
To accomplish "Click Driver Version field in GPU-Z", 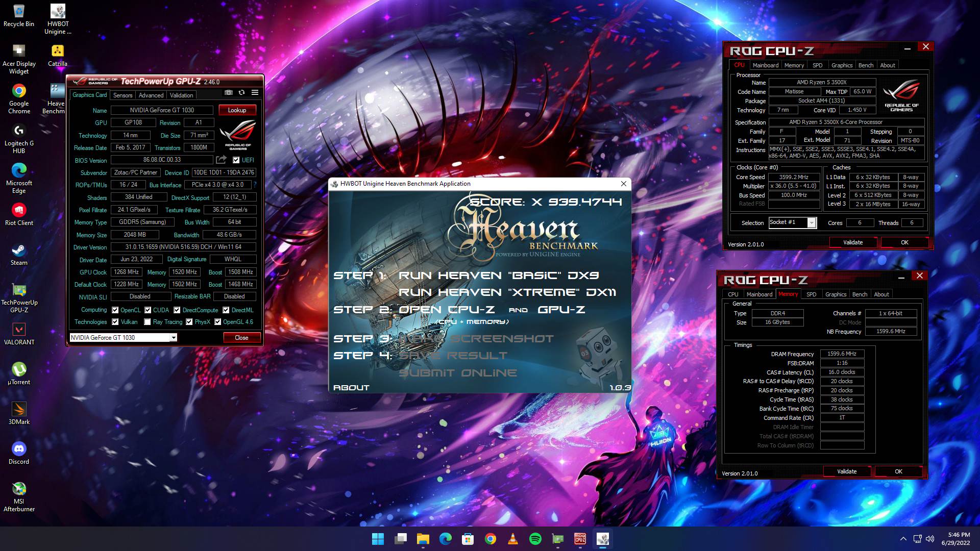I will point(183,247).
